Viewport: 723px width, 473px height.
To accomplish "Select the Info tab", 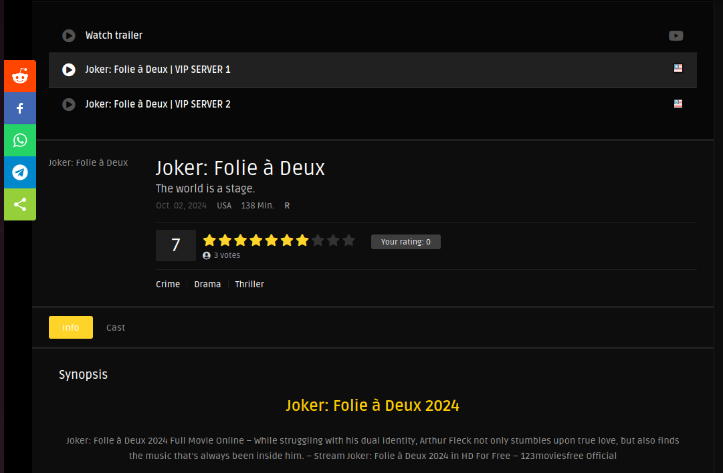I will pos(71,327).
